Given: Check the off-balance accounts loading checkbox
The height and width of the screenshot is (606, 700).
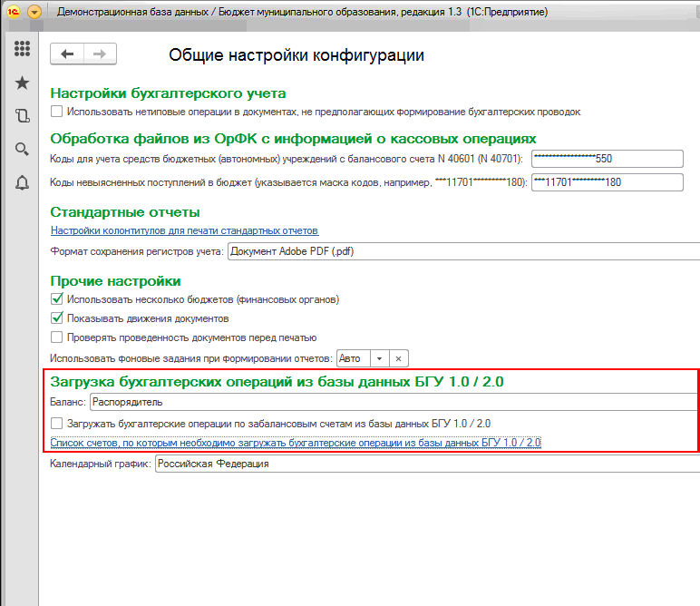Looking at the screenshot, I should pos(57,423).
